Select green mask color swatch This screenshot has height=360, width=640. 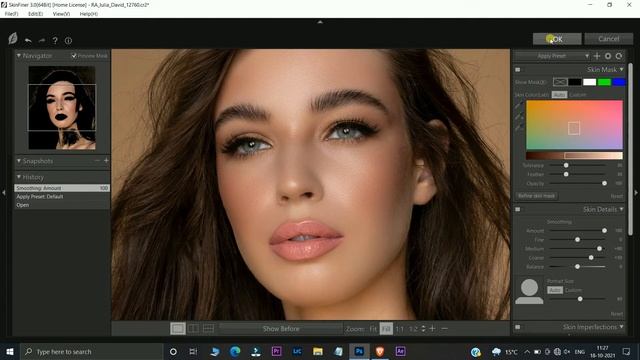click(604, 82)
